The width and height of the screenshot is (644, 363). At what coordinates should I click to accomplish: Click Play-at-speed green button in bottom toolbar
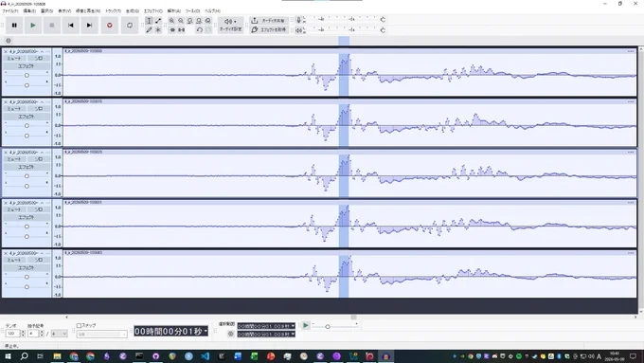click(306, 326)
